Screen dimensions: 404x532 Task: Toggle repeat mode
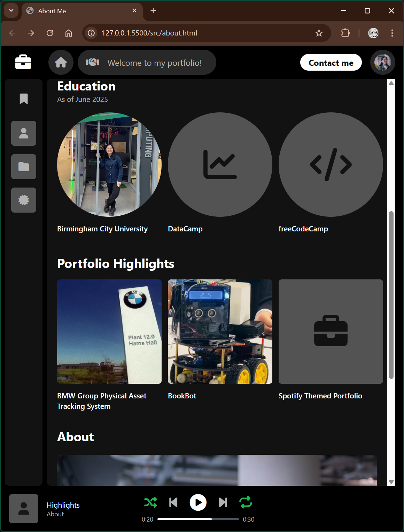coord(246,502)
